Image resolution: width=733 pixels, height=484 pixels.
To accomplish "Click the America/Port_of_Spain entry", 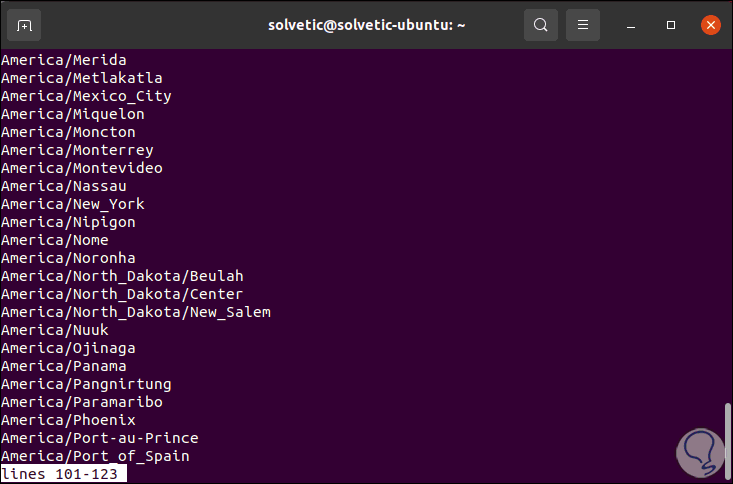I will [95, 456].
